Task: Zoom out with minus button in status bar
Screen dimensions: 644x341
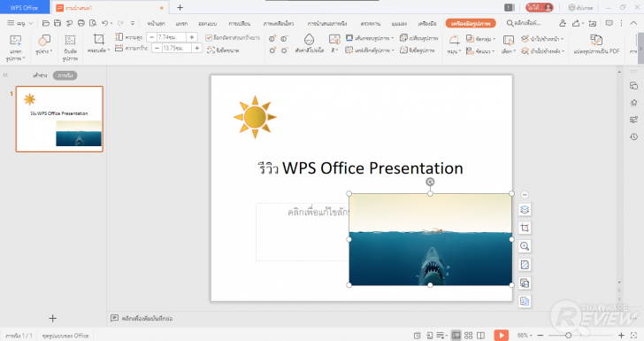Action: click(540, 336)
